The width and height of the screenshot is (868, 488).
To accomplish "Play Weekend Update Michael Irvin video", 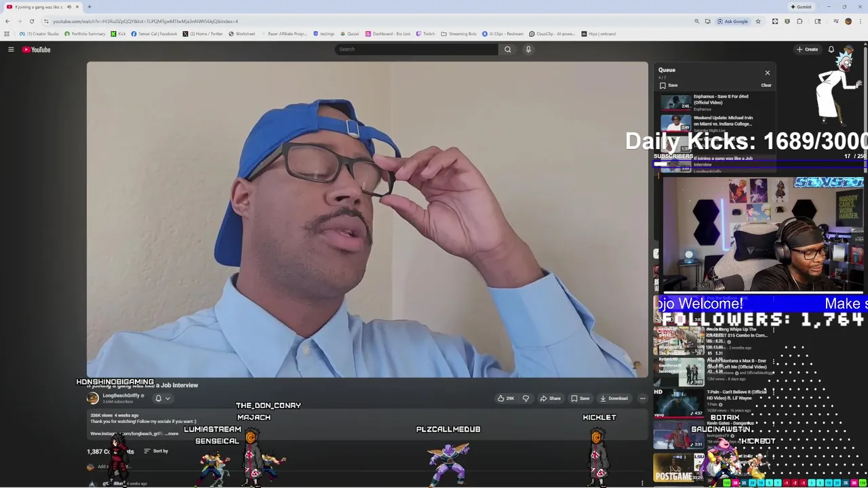I will click(715, 123).
